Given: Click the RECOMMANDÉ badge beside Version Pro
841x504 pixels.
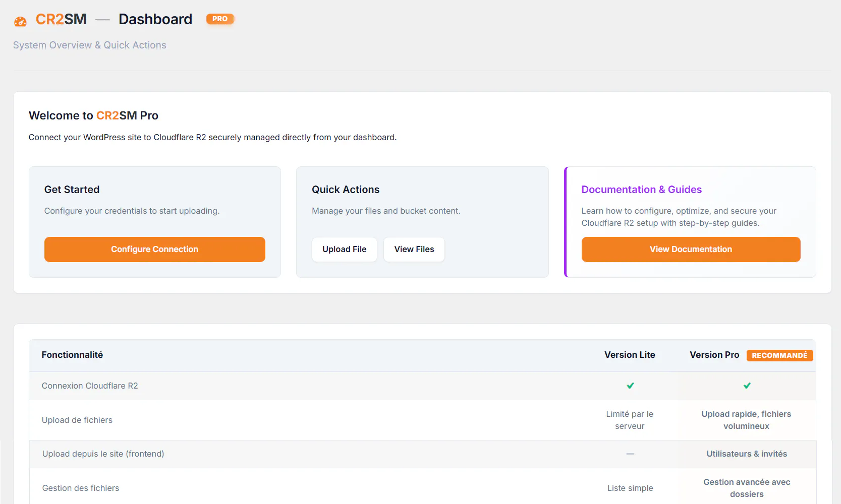Looking at the screenshot, I should click(x=779, y=355).
